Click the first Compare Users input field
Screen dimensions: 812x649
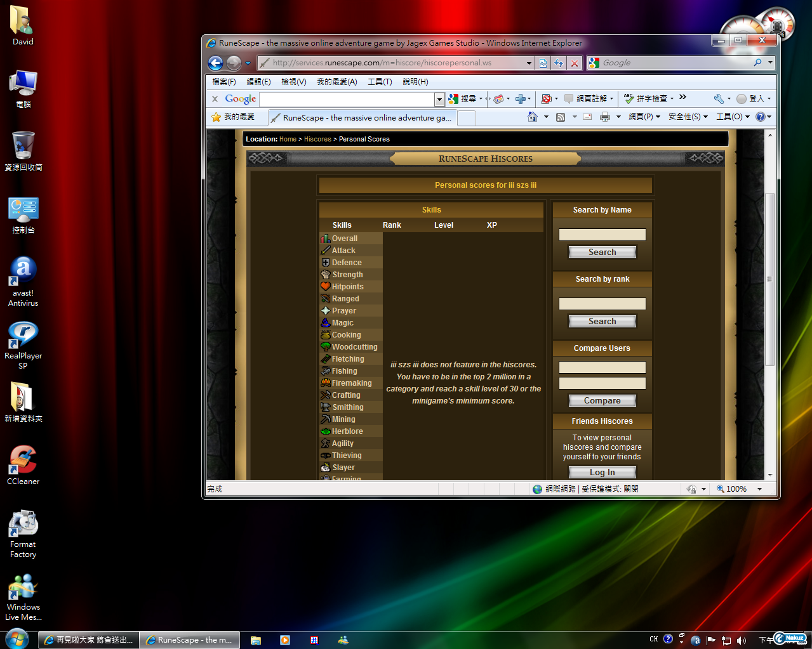pos(602,367)
